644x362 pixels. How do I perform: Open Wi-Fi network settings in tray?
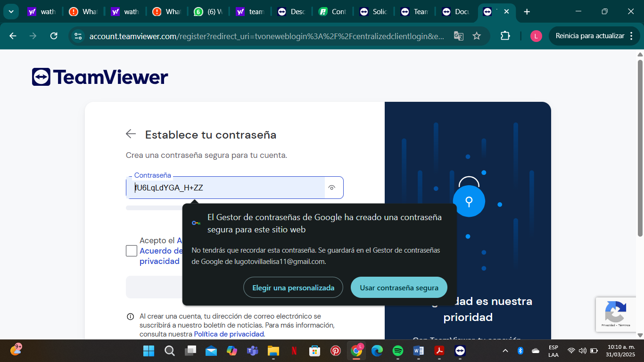point(571,351)
